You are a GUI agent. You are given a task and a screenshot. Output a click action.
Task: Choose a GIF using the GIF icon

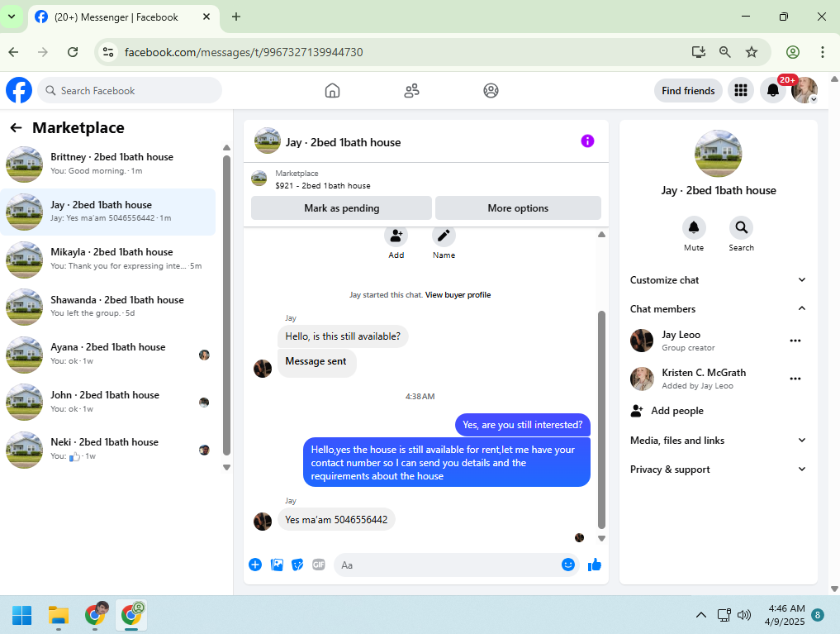pyautogui.click(x=319, y=565)
